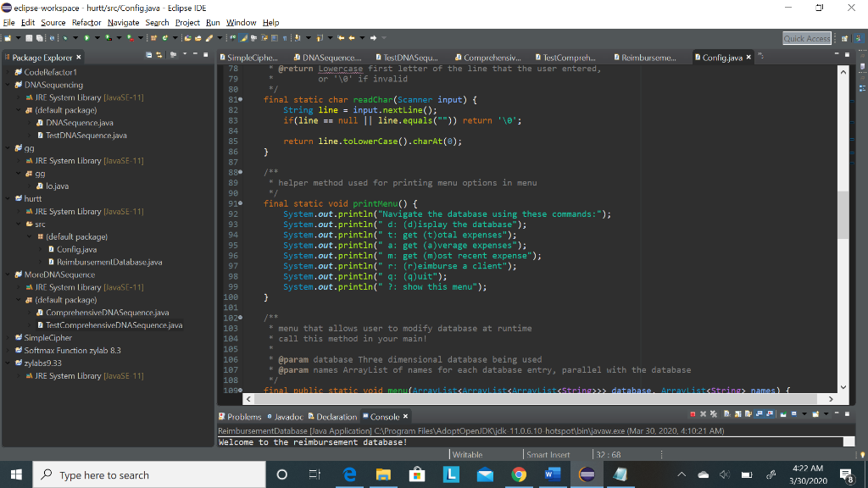
Task: Collapse All in Package Explorer toolbar
Action: coord(149,55)
